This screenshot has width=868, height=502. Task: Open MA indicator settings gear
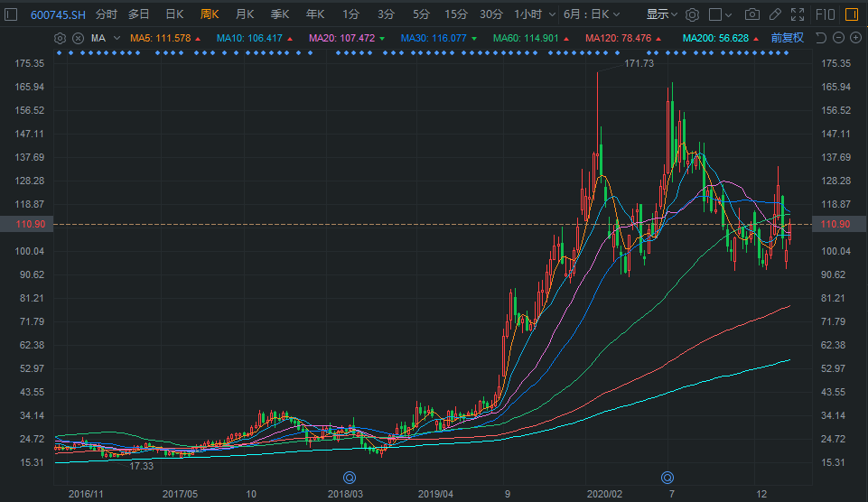coord(60,38)
